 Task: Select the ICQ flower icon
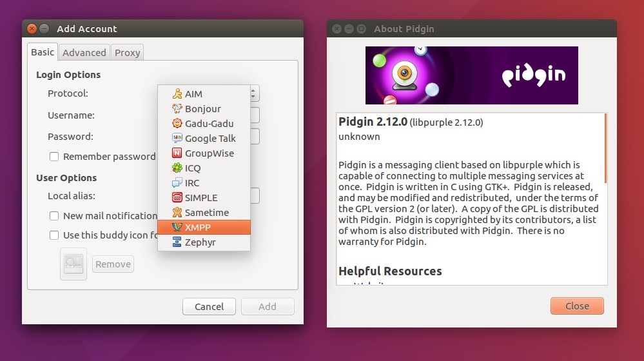177,168
